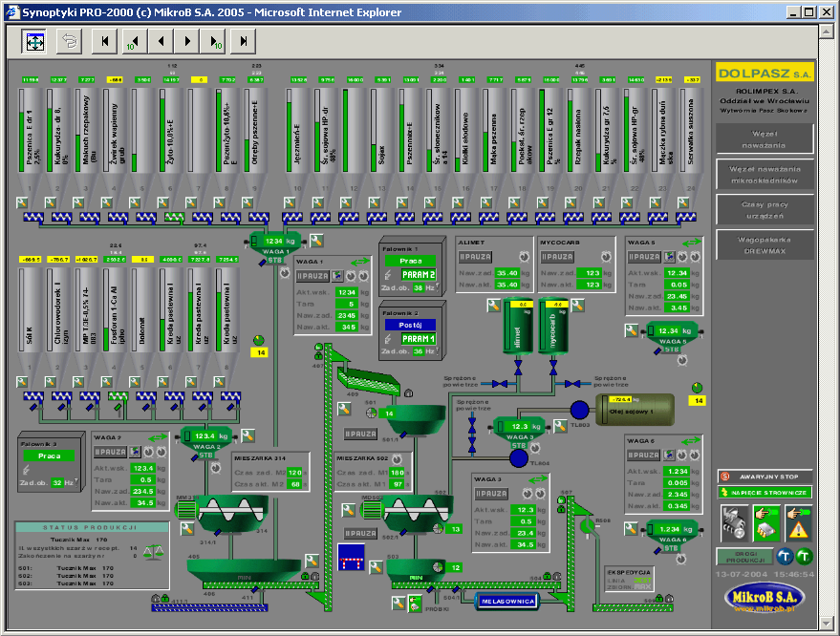Go to the previous screen with the toolbar arrow

[161, 41]
